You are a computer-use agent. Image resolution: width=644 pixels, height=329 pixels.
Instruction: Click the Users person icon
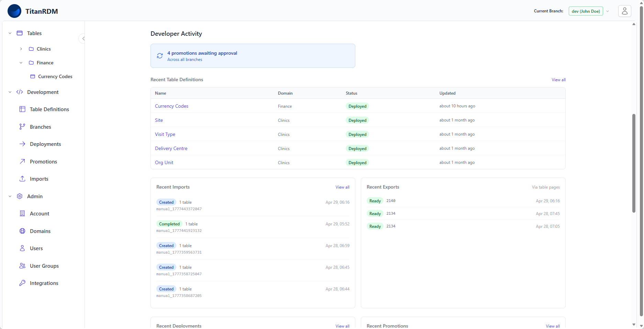point(22,248)
